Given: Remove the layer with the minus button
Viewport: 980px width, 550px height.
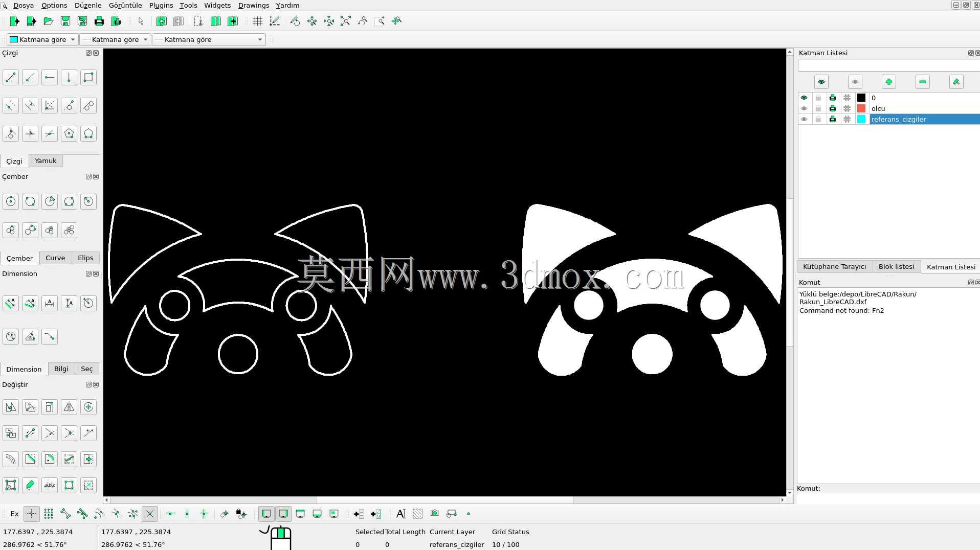Looking at the screenshot, I should (x=923, y=82).
